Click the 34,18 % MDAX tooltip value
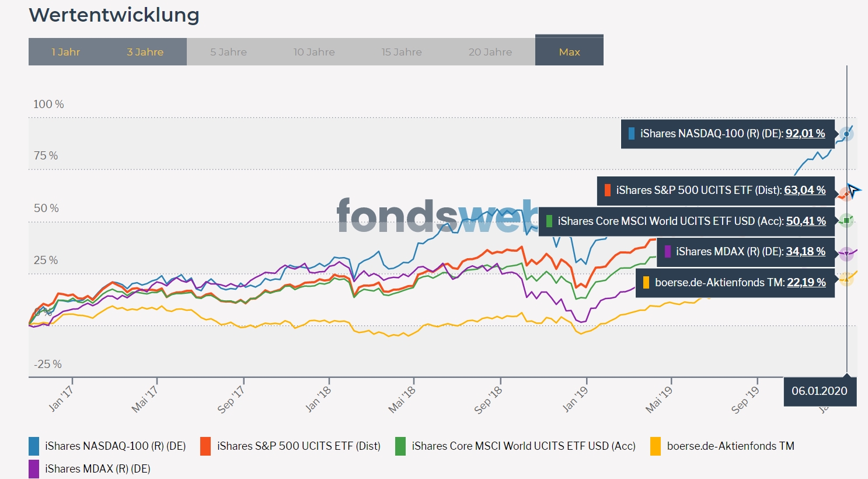 click(x=806, y=251)
